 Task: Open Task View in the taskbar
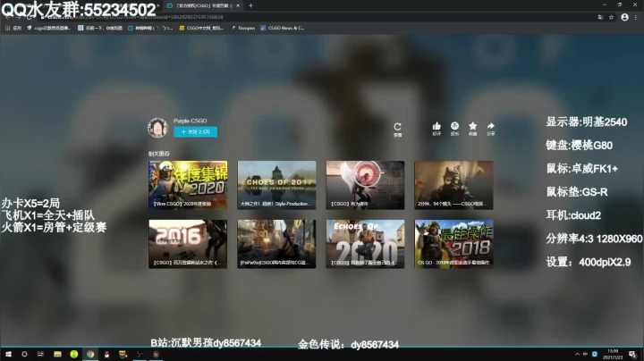point(40,354)
